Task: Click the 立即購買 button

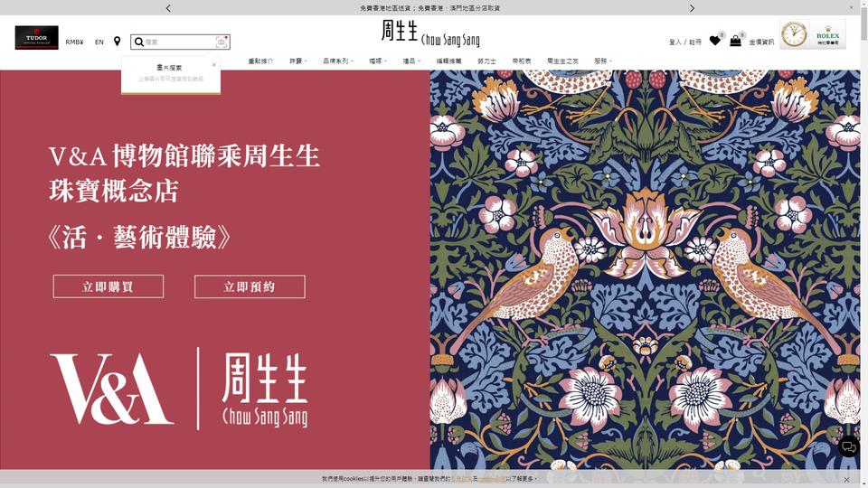Action: 108,286
